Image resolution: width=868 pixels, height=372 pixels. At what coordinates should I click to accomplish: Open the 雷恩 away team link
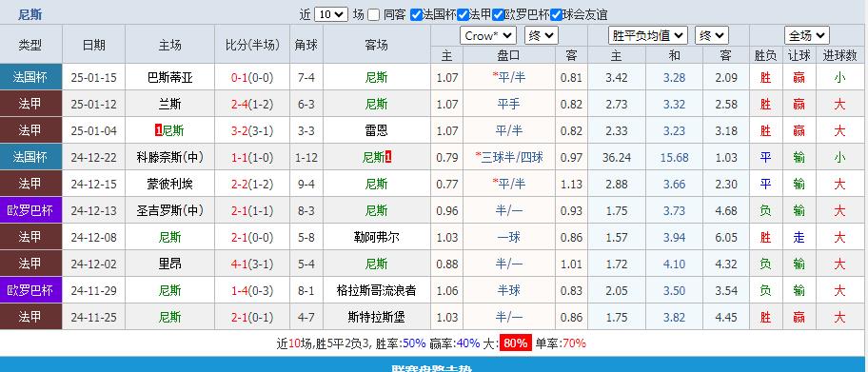point(377,131)
